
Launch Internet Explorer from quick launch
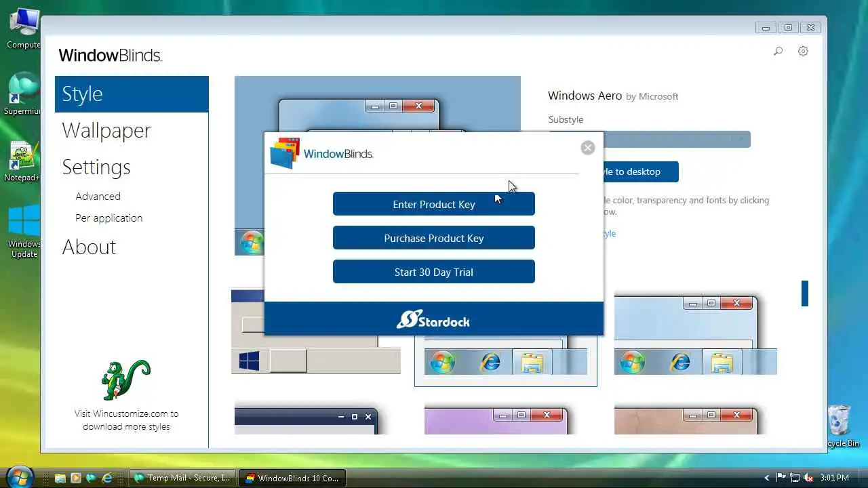(x=107, y=478)
